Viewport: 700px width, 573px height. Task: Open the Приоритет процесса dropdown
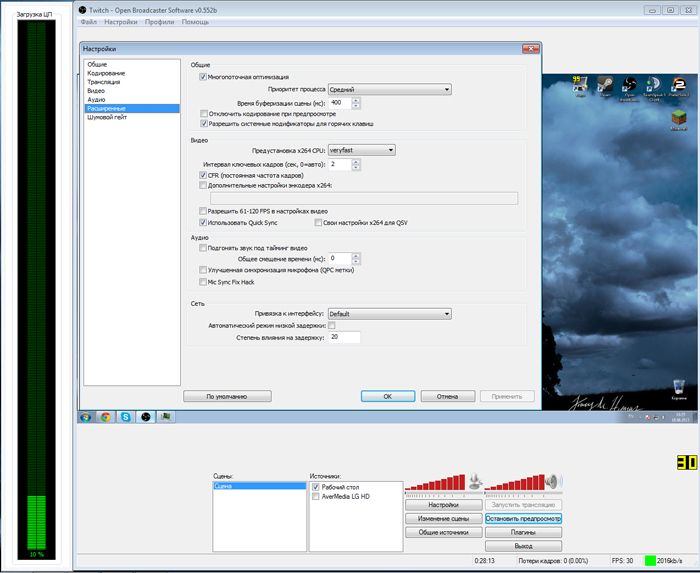(x=390, y=89)
